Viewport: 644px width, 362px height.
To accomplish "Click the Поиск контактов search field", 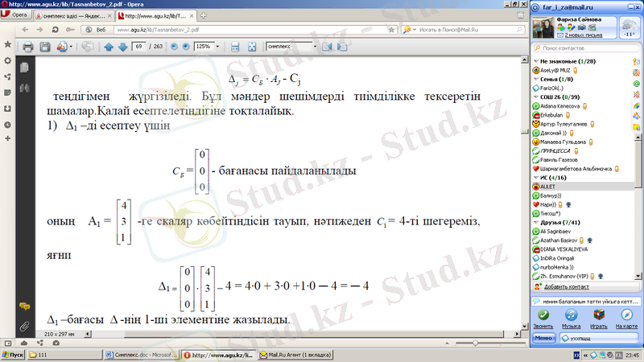I will tap(587, 48).
